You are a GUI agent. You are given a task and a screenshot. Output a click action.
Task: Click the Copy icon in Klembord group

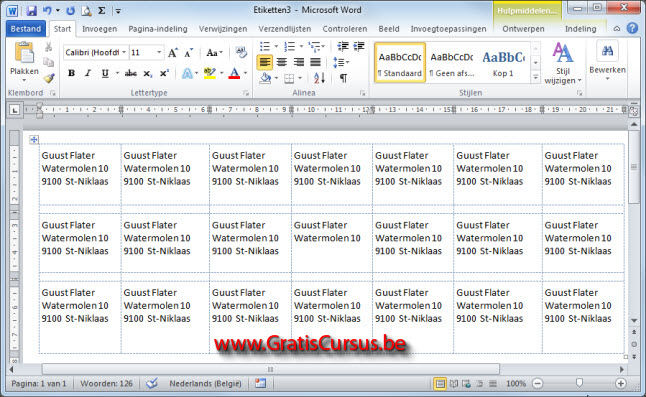point(49,62)
